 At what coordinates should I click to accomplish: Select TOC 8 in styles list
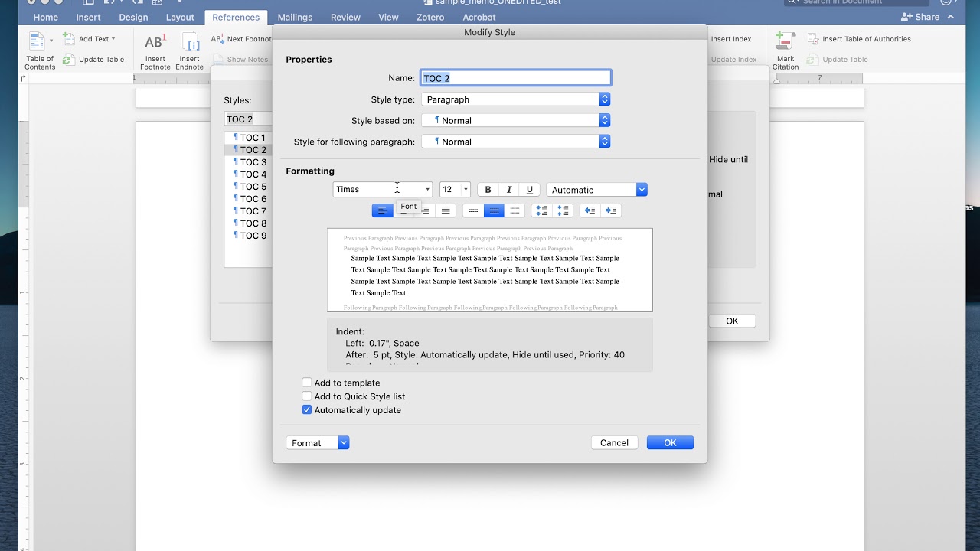click(x=250, y=223)
